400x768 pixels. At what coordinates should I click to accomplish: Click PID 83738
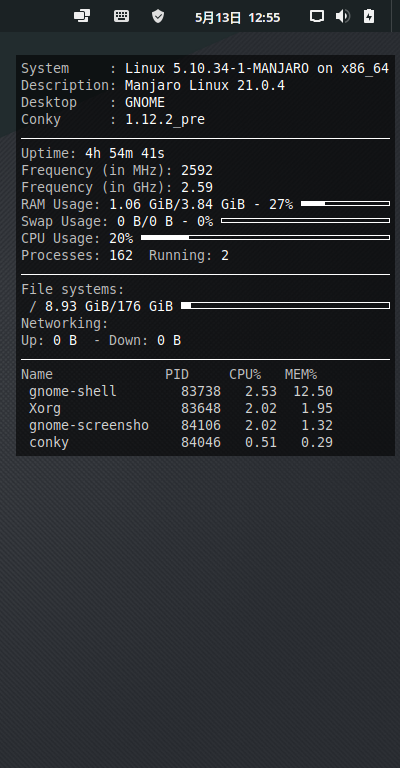point(201,392)
